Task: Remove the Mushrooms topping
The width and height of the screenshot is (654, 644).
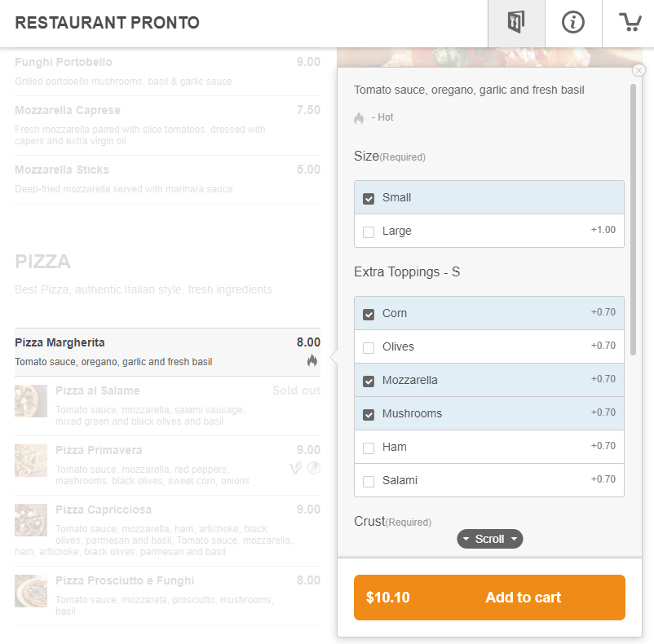Action: tap(368, 413)
